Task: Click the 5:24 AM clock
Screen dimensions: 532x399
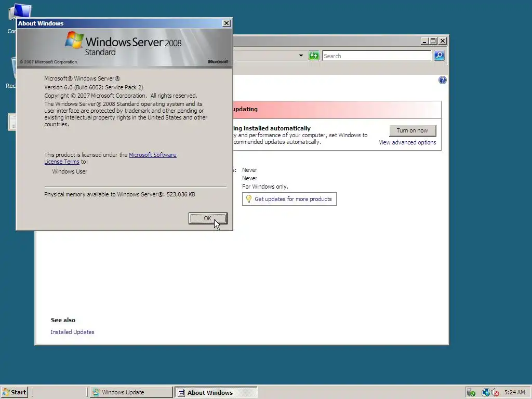Action: pyautogui.click(x=514, y=392)
